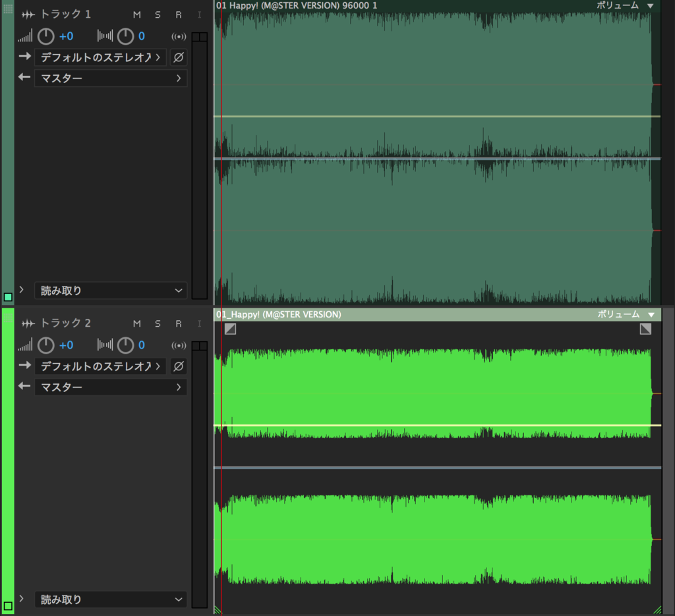Click the トラック 2 name label
The height and width of the screenshot is (616, 675).
(x=65, y=323)
